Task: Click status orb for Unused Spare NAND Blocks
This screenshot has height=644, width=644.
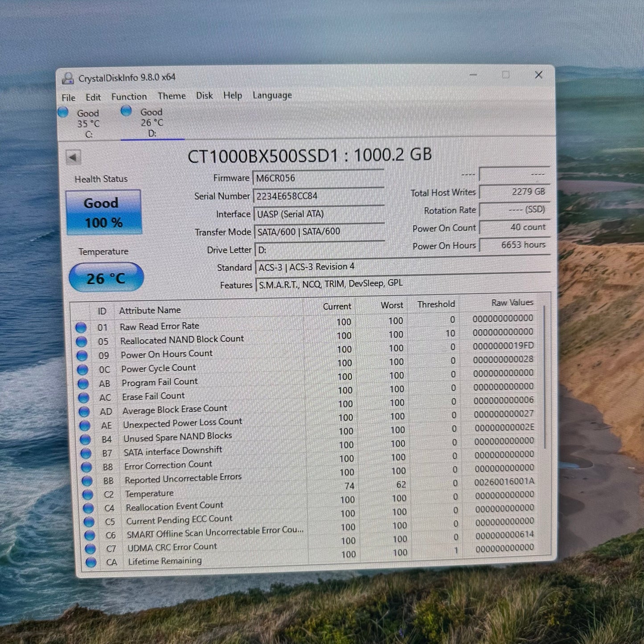Action: [85, 439]
